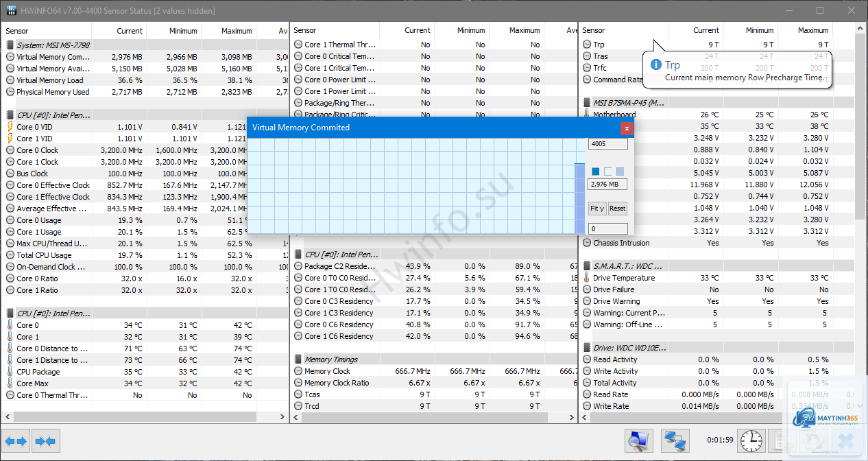Click the icon of Drive: WDC WD10E group

point(588,348)
